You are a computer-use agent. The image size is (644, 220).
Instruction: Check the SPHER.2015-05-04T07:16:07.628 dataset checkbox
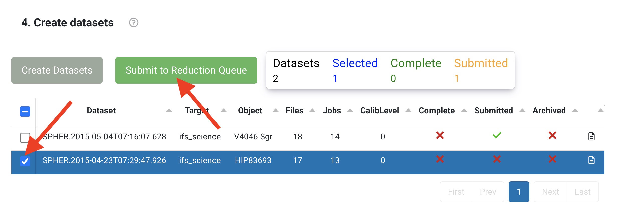pos(25,138)
